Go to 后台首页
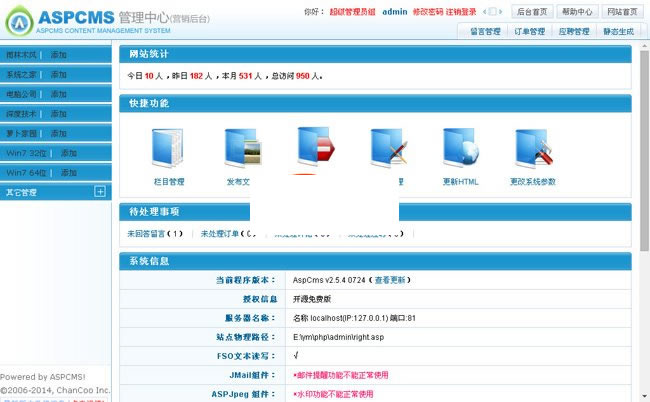Screen dimensions: 650x402 pyautogui.click(x=532, y=12)
